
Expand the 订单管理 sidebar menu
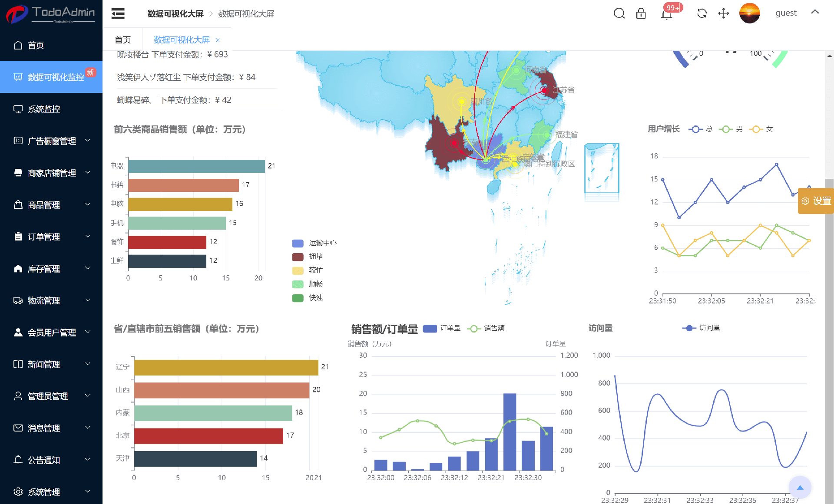point(51,237)
